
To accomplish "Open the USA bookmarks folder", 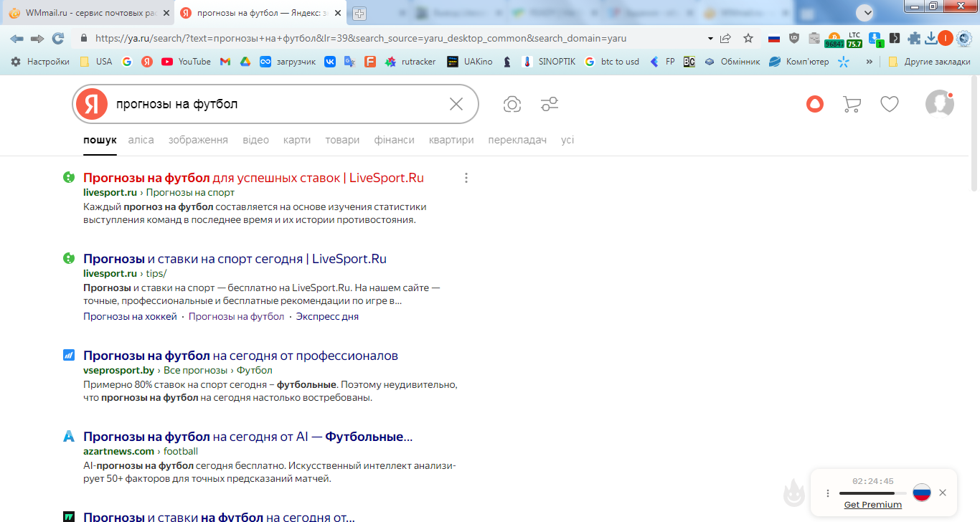I will (95, 62).
